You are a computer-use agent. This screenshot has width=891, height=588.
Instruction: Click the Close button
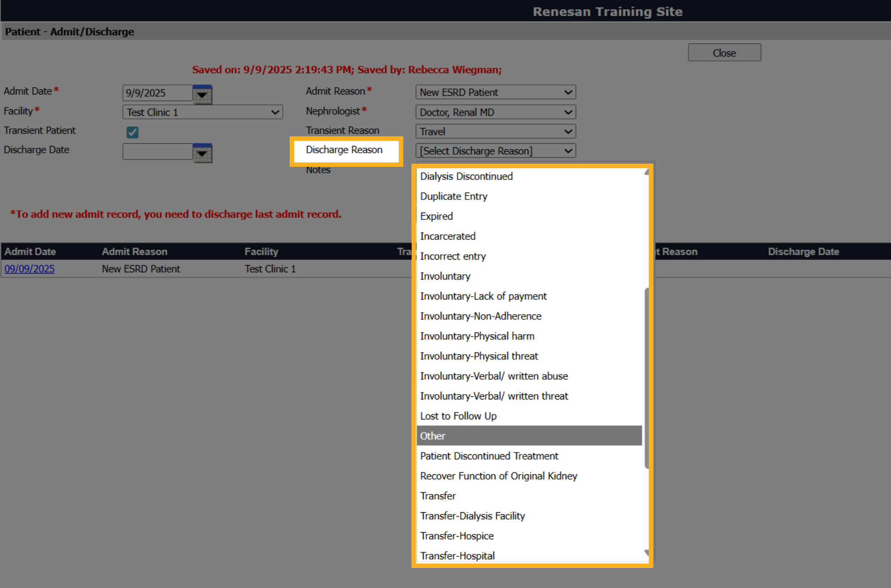[724, 53]
